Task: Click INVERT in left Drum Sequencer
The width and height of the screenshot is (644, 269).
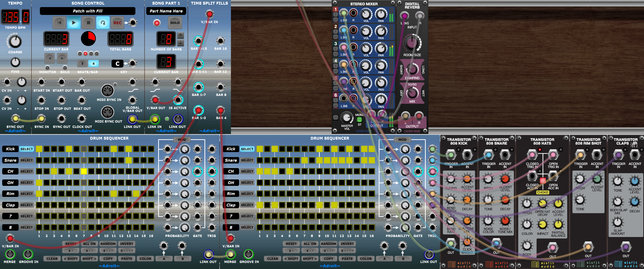Action: [x=127, y=244]
